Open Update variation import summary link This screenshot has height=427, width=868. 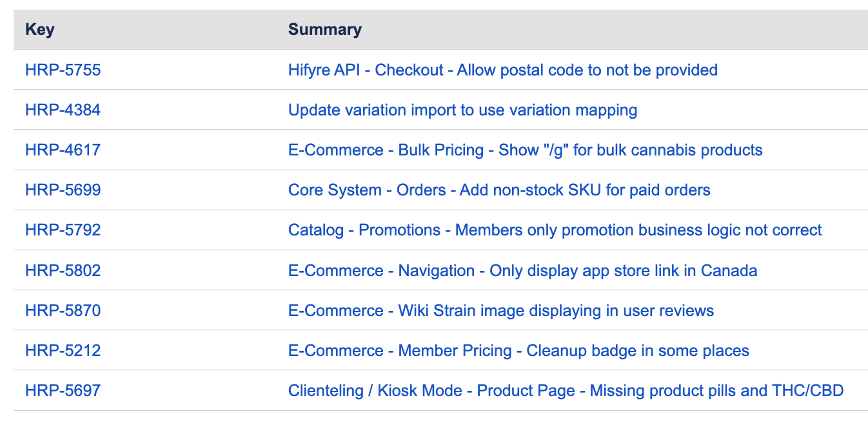(462, 110)
